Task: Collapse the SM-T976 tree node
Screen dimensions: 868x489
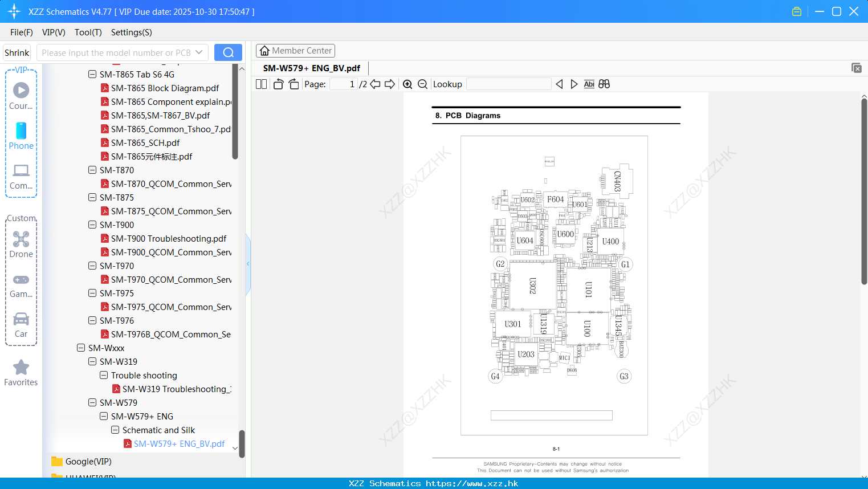Action: click(92, 320)
